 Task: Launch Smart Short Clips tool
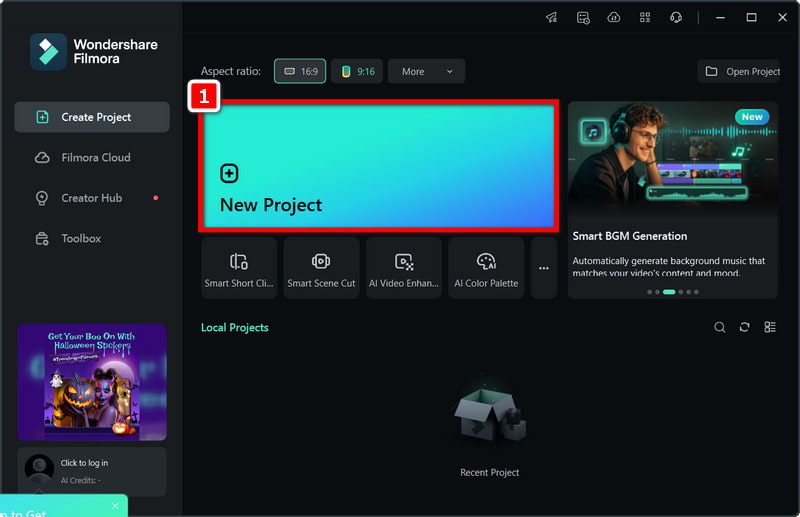tap(239, 268)
